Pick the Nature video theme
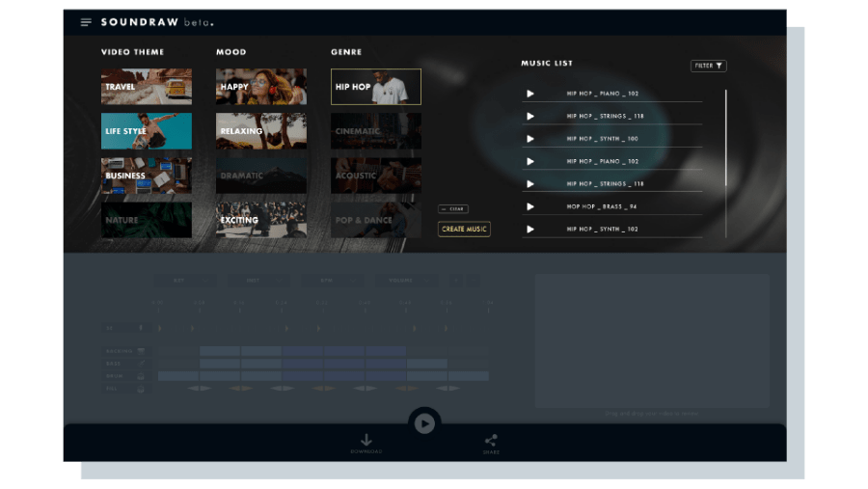 pos(147,220)
